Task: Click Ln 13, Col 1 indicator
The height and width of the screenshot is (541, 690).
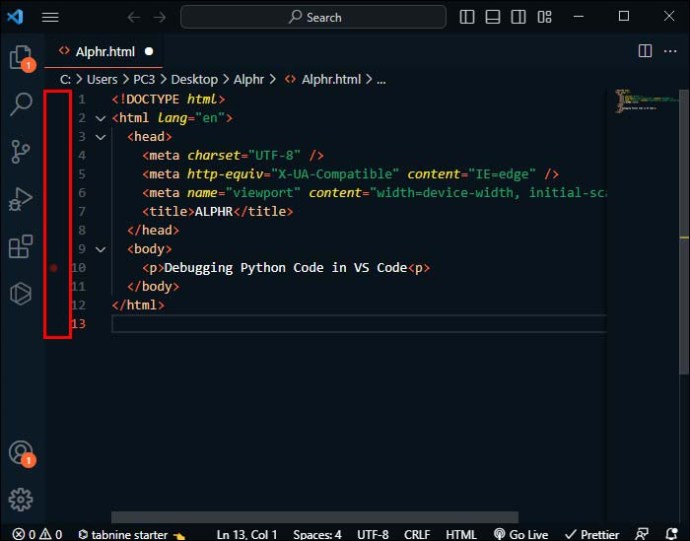Action: (x=246, y=534)
